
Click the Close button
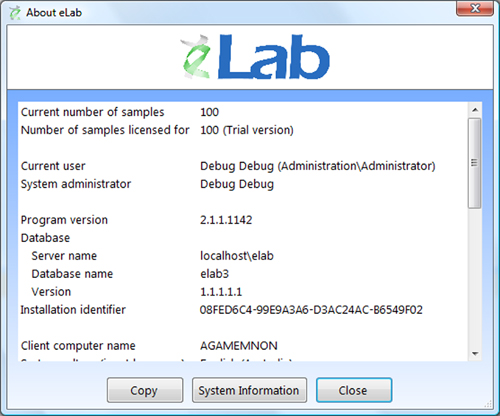click(x=354, y=390)
